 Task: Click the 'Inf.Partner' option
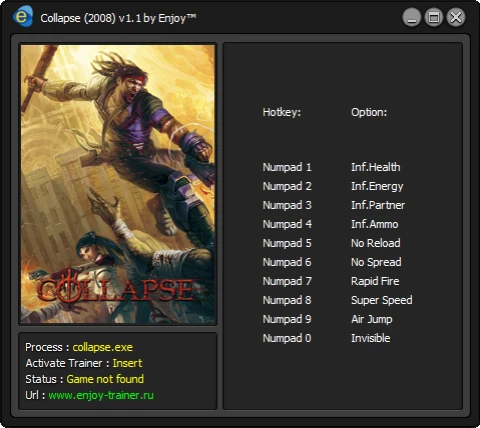click(378, 205)
